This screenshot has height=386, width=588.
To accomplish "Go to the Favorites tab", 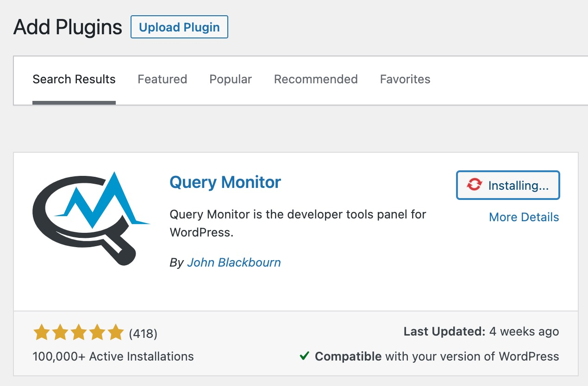I will [405, 79].
